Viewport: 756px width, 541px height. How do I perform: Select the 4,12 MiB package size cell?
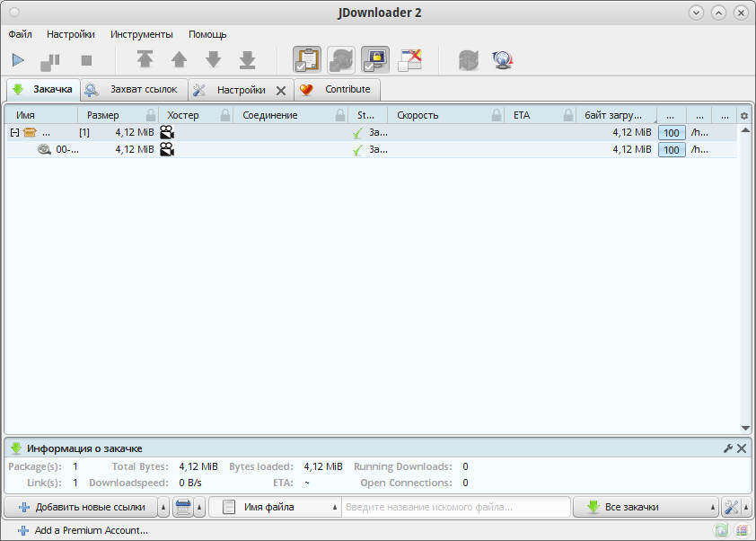click(135, 132)
